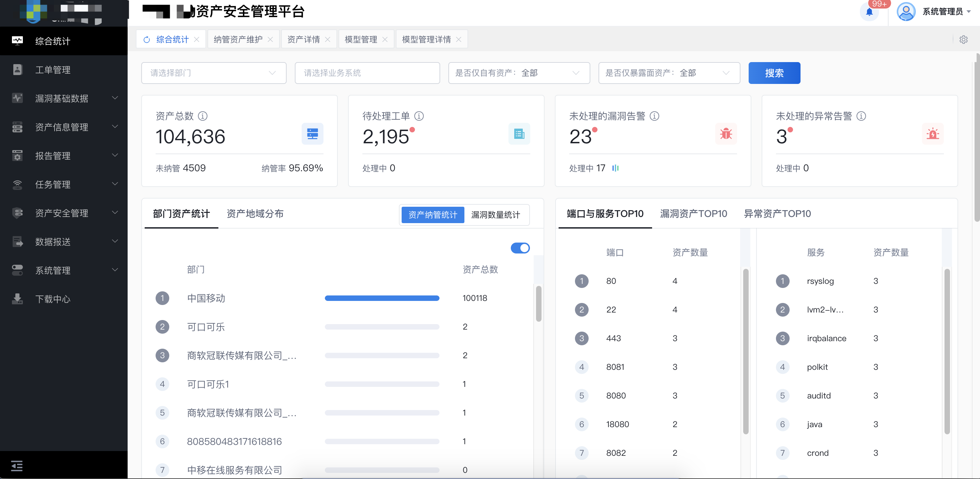Screen dimensions: 980x479
Task: Click the 资产信息管理 sidebar icon
Action: coord(17,127)
